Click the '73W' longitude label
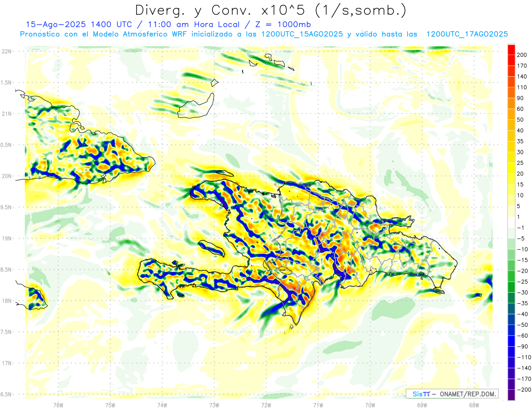This screenshot has height=411, width=532. (x=214, y=405)
